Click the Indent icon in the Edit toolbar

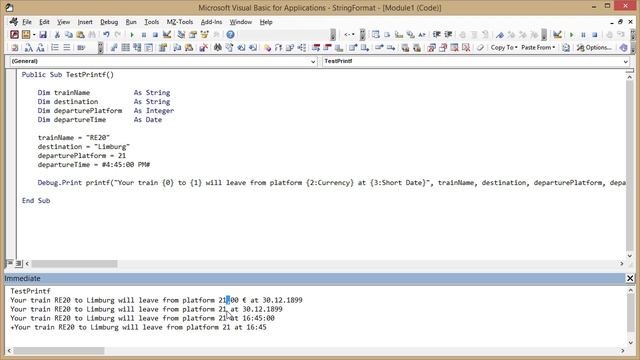pyautogui.click(x=437, y=35)
